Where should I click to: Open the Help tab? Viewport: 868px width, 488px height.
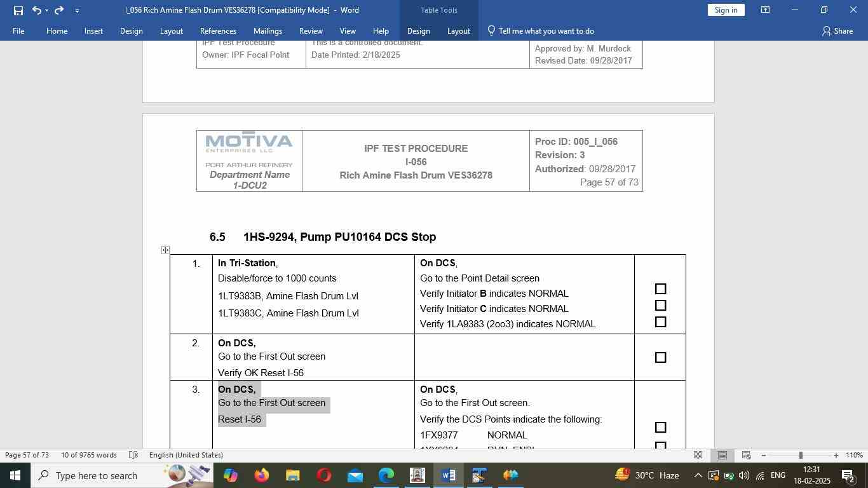381,30
